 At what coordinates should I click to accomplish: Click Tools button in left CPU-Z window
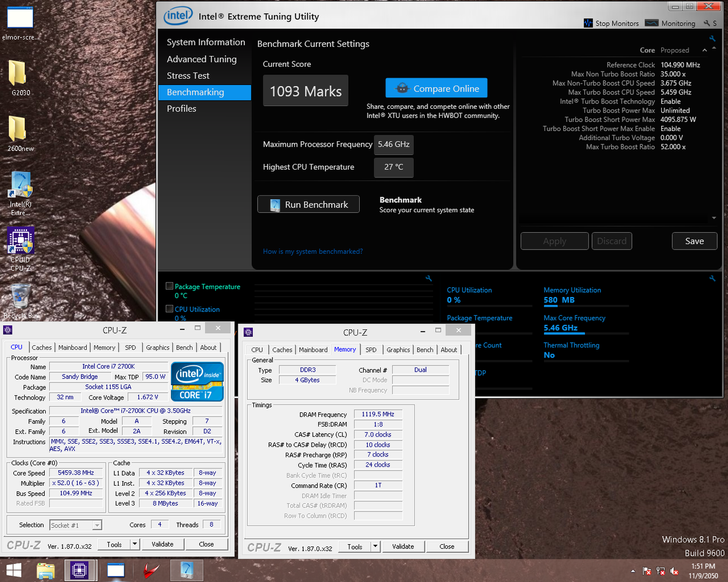[114, 544]
